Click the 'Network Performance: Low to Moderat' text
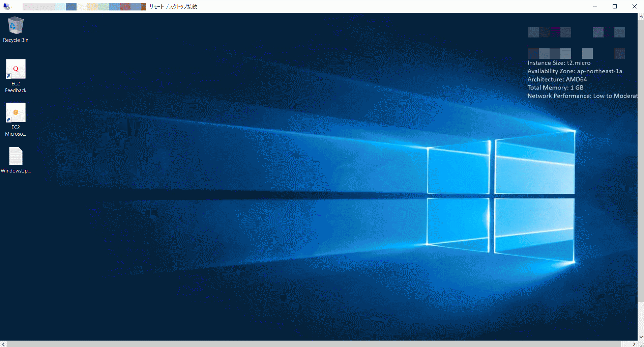This screenshot has height=347, width=644. pos(582,96)
